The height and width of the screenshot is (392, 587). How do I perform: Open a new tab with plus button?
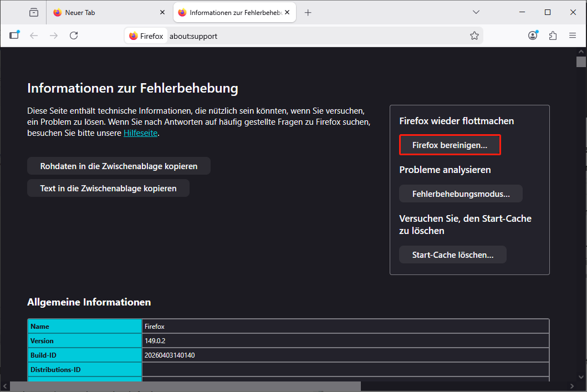[x=308, y=13]
